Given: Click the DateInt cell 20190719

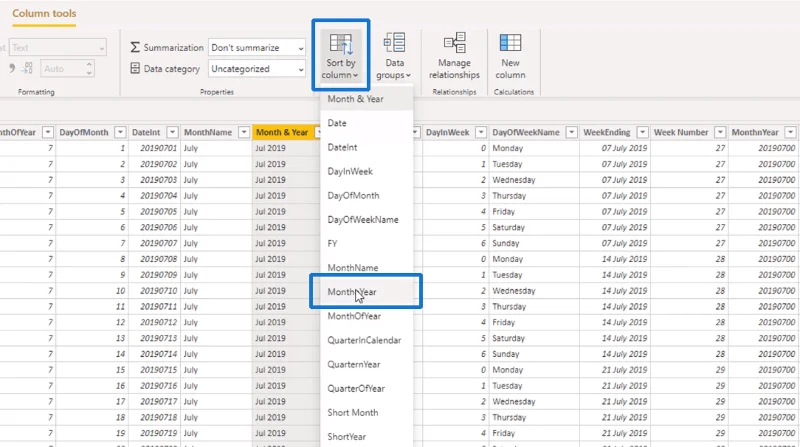Looking at the screenshot, I should pyautogui.click(x=154, y=433).
